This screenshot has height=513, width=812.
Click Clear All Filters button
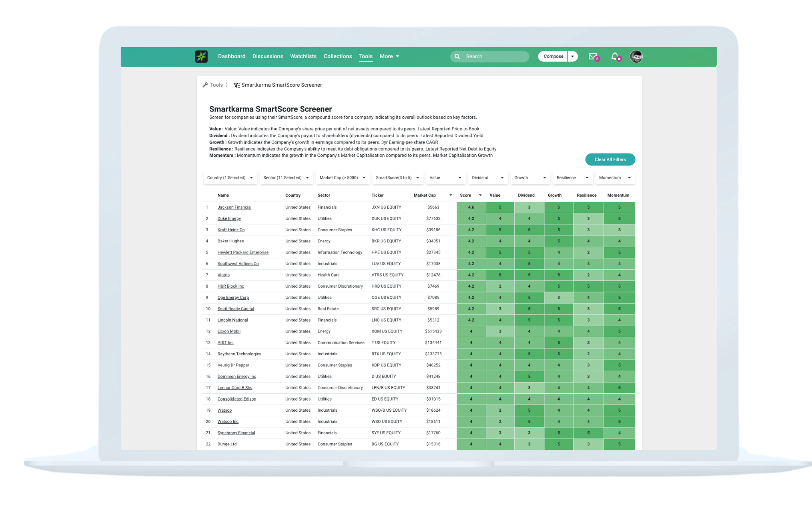pyautogui.click(x=610, y=159)
